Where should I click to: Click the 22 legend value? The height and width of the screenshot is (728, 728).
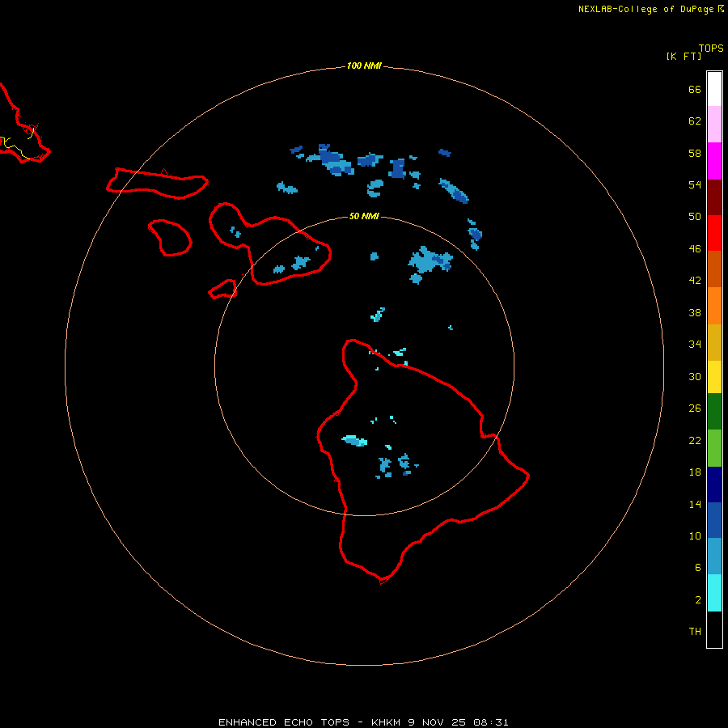[695, 441]
